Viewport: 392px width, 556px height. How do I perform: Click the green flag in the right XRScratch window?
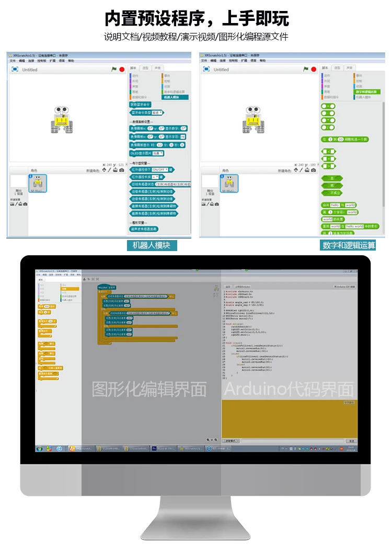(x=306, y=69)
